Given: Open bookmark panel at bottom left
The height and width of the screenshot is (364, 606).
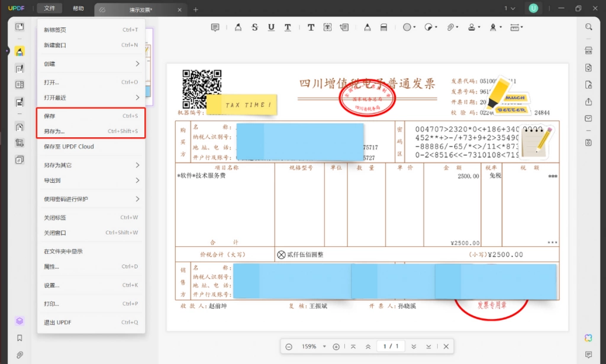Looking at the screenshot, I should pyautogui.click(x=20, y=338).
